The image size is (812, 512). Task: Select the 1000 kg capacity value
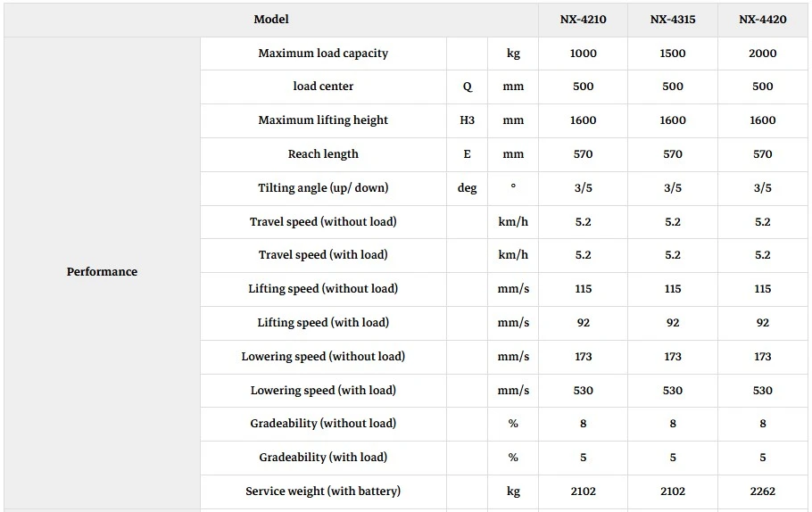click(x=583, y=54)
